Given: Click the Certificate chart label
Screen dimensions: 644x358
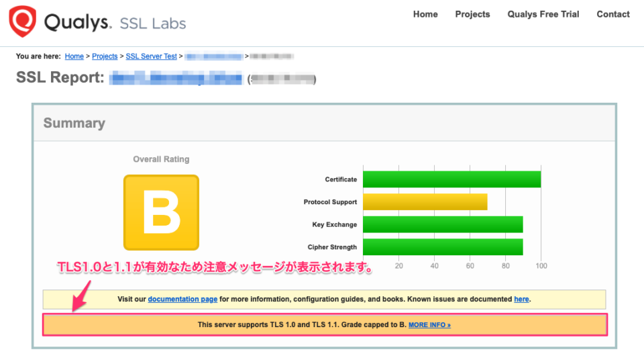Looking at the screenshot, I should (341, 179).
